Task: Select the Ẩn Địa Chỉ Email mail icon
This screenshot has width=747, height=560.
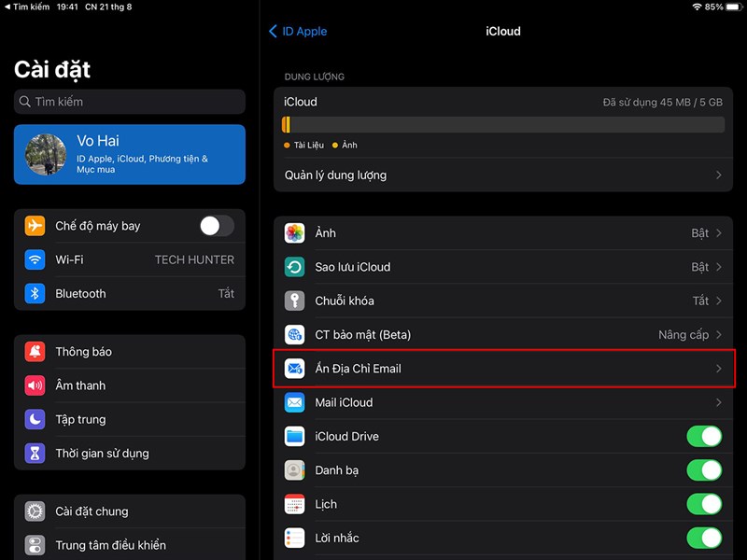Action: point(296,369)
